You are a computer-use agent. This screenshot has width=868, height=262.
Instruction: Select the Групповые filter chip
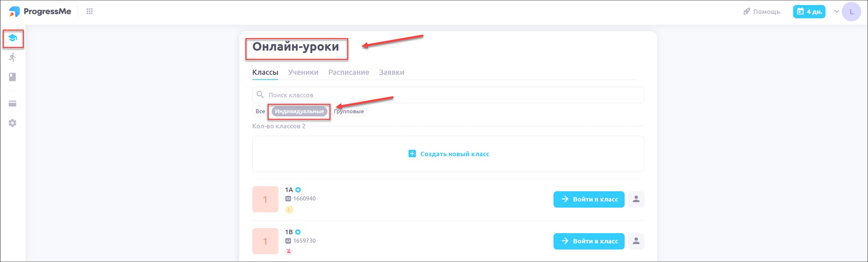[x=349, y=111]
